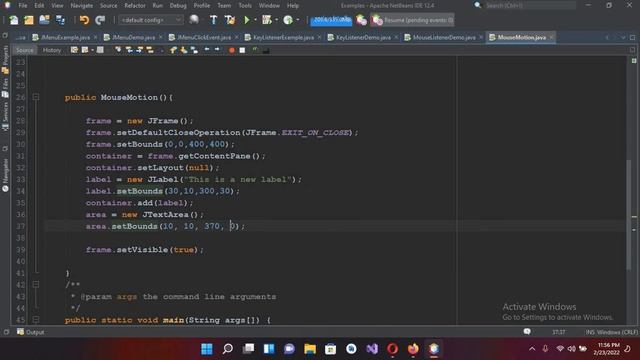640x360 pixels.
Task: Click the Debug Project icon
Action: (x=267, y=20)
